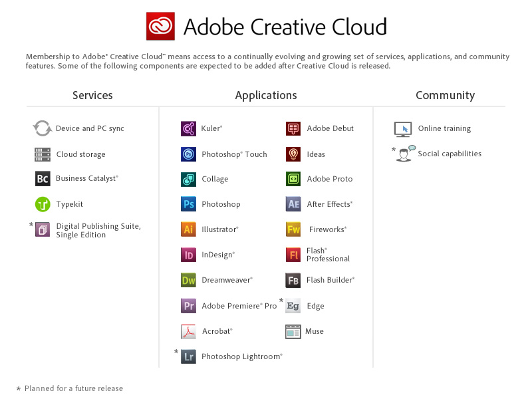
Task: Click the Online training monitor icon
Action: [x=403, y=129]
